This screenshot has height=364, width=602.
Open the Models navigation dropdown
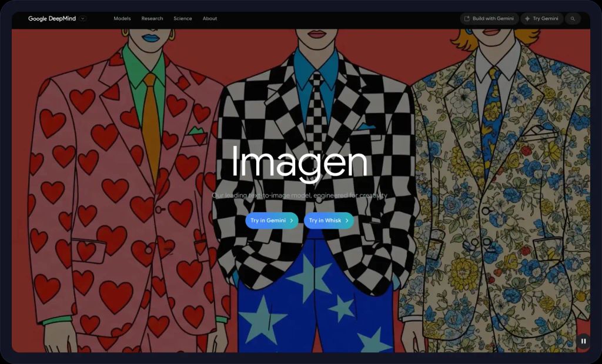(122, 18)
